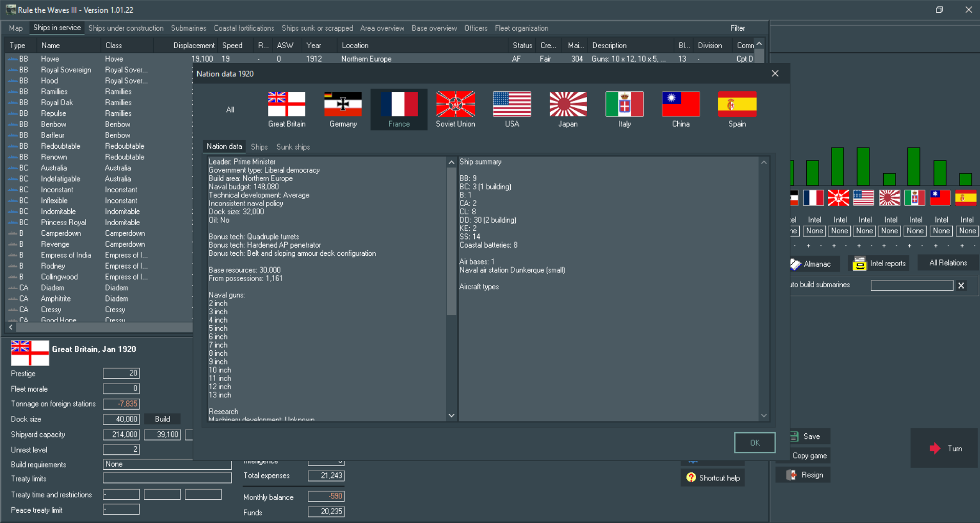Viewport: 980px width, 523px height.
Task: Open All Relations
Action: (x=947, y=263)
